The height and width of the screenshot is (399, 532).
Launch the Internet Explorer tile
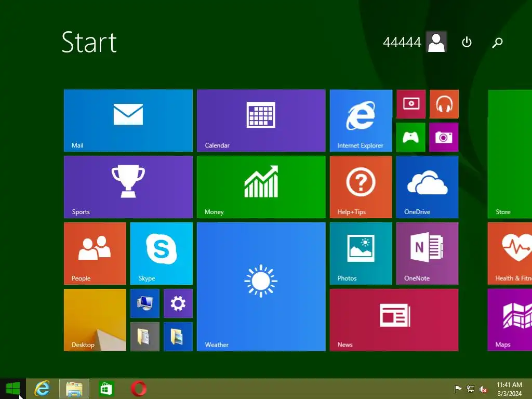(x=361, y=121)
